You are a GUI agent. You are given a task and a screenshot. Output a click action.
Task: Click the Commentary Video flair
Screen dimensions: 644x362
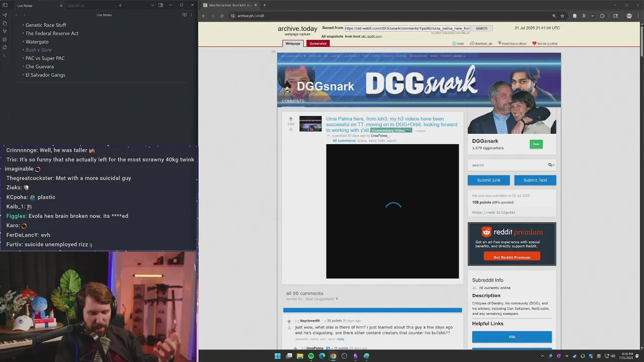click(x=391, y=131)
